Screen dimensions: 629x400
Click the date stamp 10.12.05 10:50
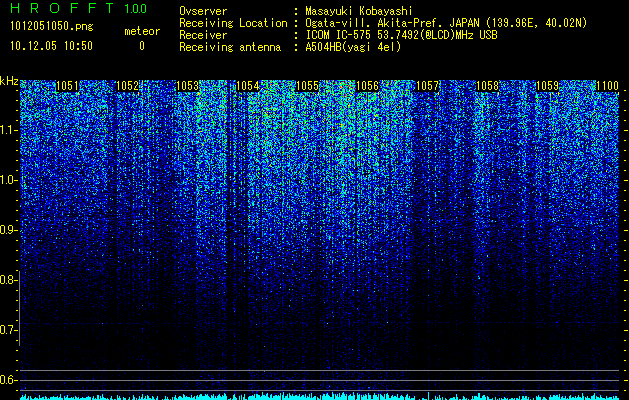(51, 46)
